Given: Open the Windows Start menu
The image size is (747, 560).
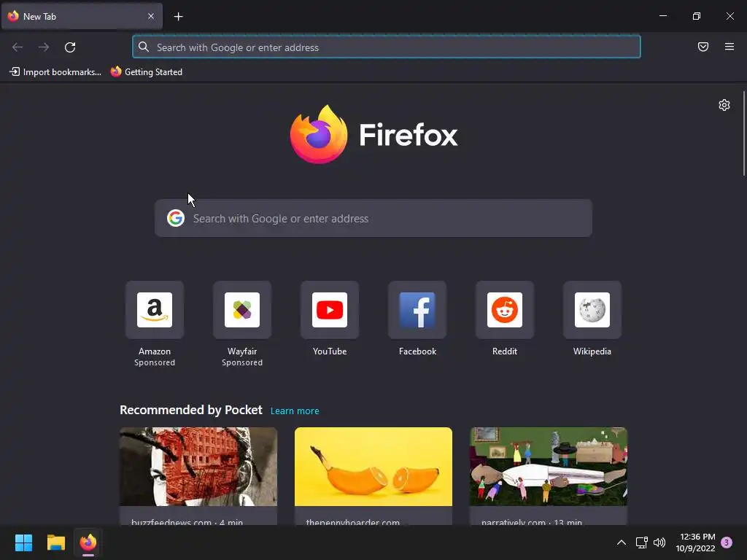Looking at the screenshot, I should point(23,542).
